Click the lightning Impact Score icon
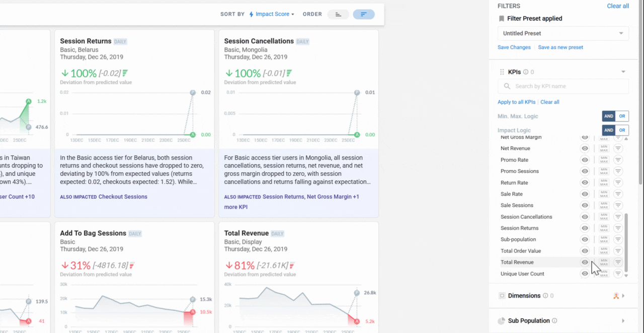This screenshot has height=333, width=644. [252, 14]
